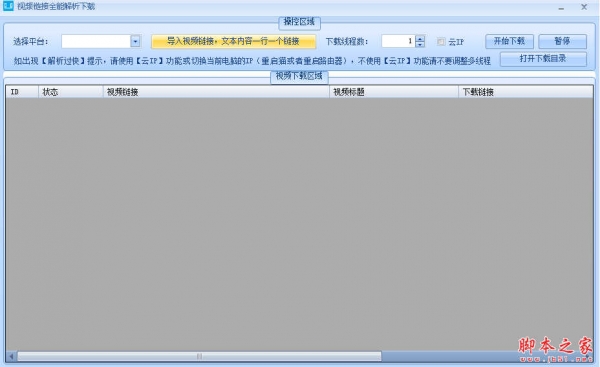Decrease the download thread count

click(420, 44)
